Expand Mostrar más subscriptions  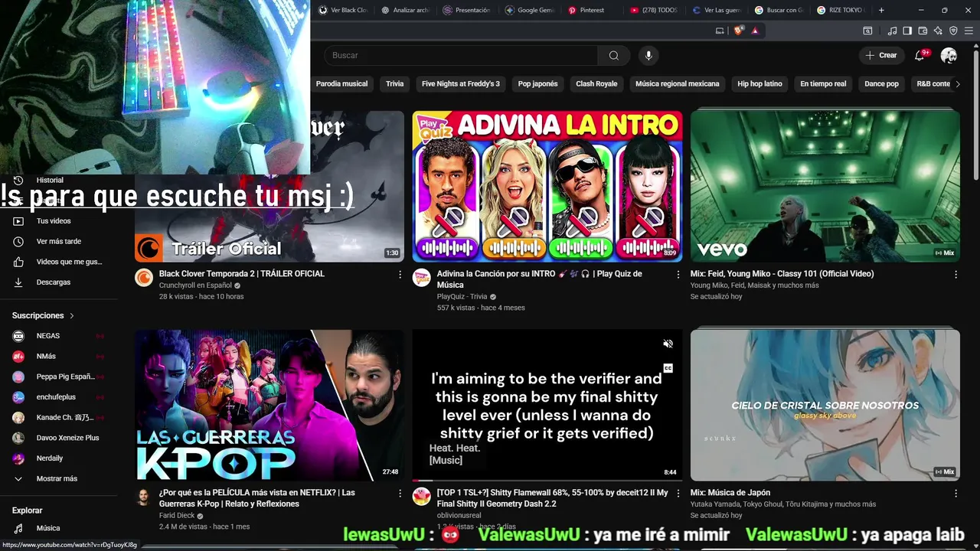tap(59, 479)
